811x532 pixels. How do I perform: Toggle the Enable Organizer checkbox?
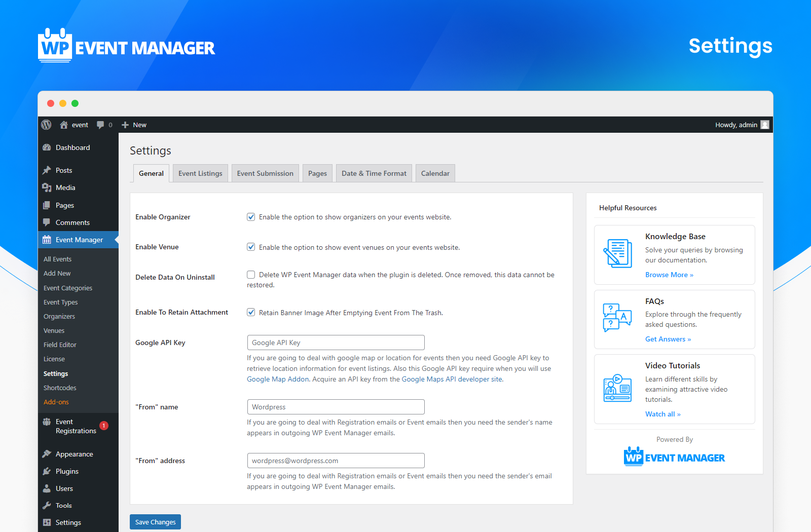point(251,217)
